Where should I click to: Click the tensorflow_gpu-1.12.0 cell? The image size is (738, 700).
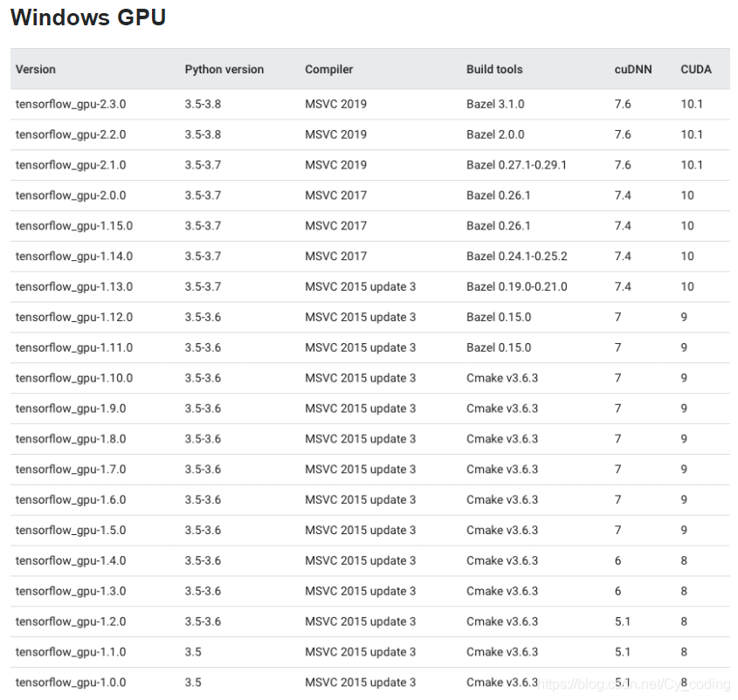[74, 318]
